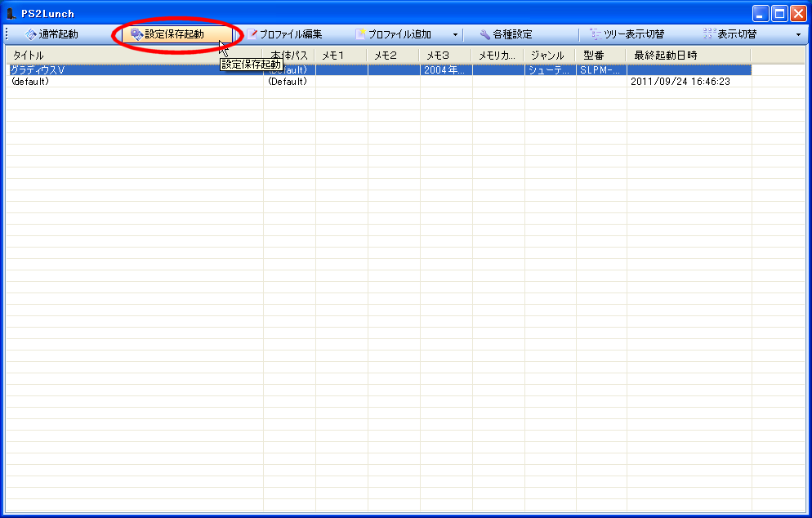This screenshot has width=812, height=518.
Task: Click the 2004年... memo cell
Action: (444, 70)
